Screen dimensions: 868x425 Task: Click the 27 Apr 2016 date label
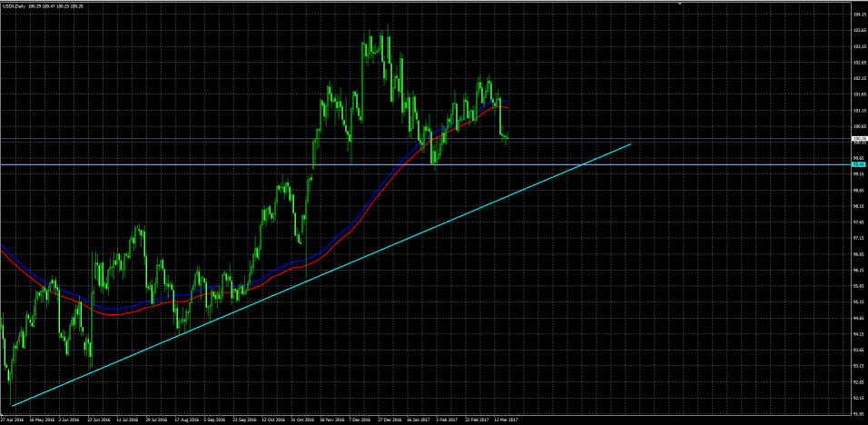point(12,420)
